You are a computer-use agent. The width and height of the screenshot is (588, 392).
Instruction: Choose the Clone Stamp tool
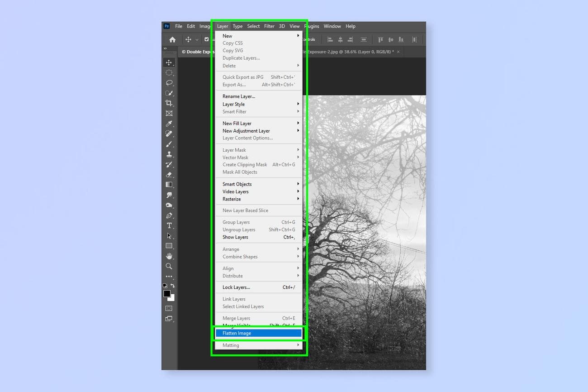coord(169,154)
